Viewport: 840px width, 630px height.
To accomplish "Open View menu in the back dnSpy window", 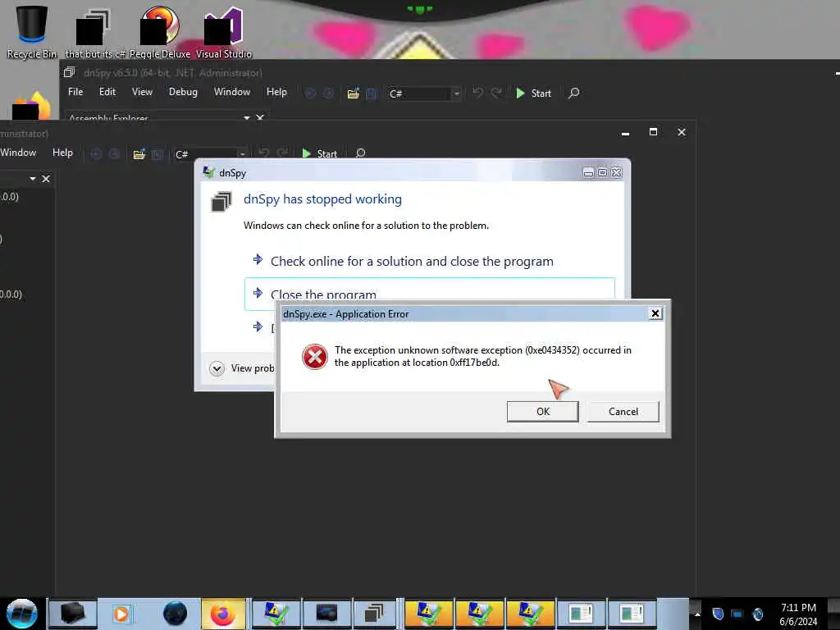I will [142, 92].
